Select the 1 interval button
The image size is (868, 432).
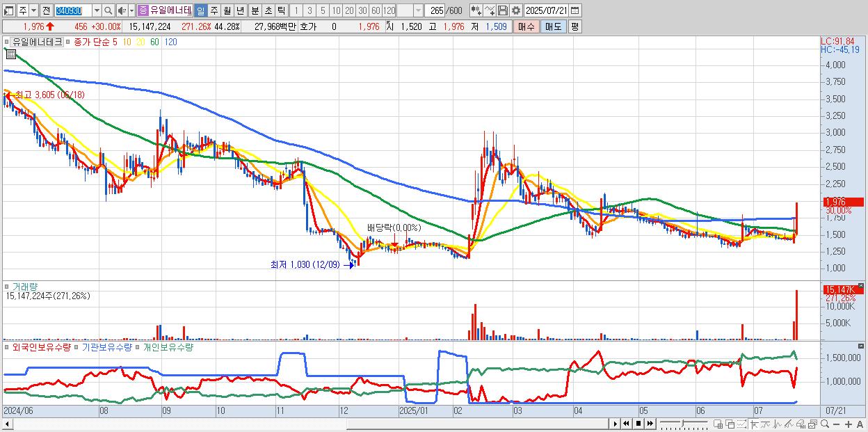296,10
